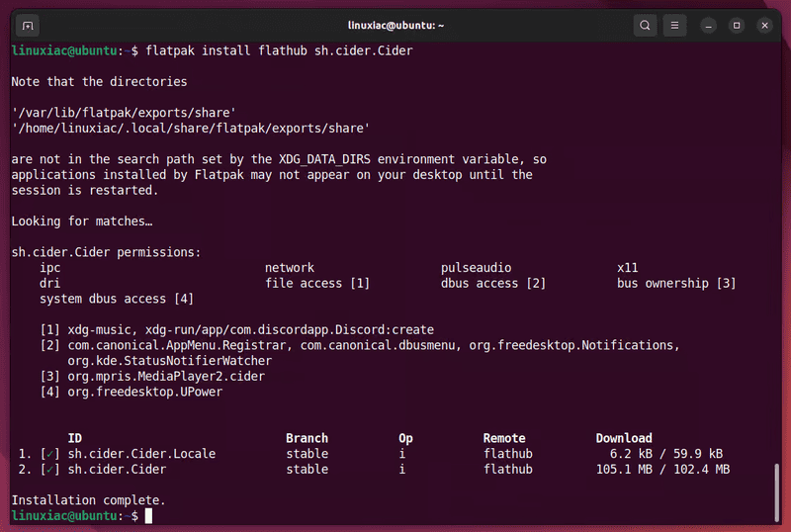Image resolution: width=791 pixels, height=532 pixels.
Task: Click the 'Branch' column header
Action: 307,438
